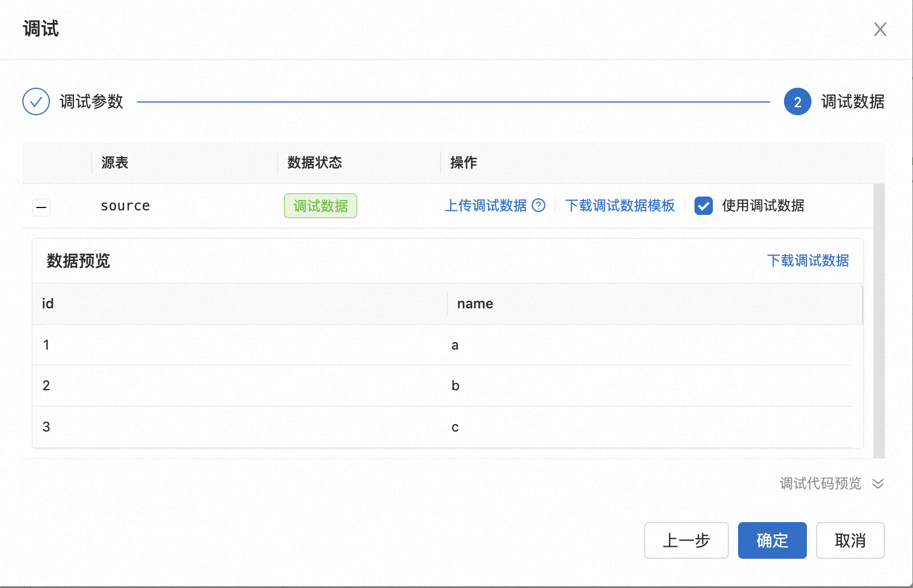The image size is (913, 588).
Task: Click cell with id 3
Action: point(46,427)
